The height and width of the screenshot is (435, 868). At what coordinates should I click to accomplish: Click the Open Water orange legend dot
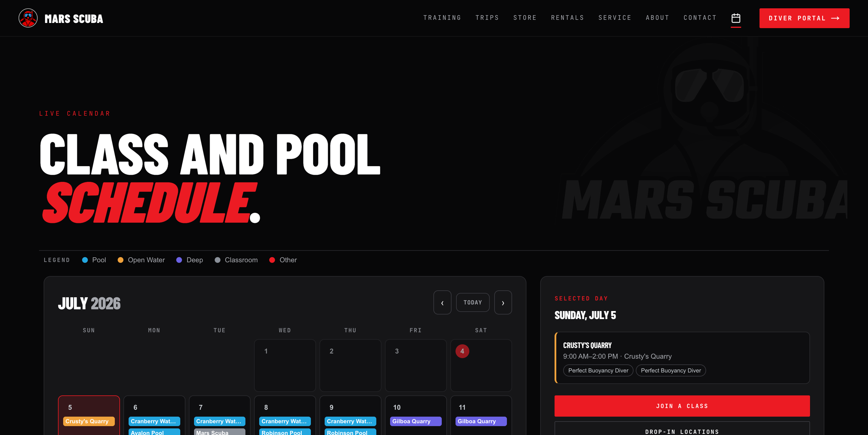coord(120,260)
